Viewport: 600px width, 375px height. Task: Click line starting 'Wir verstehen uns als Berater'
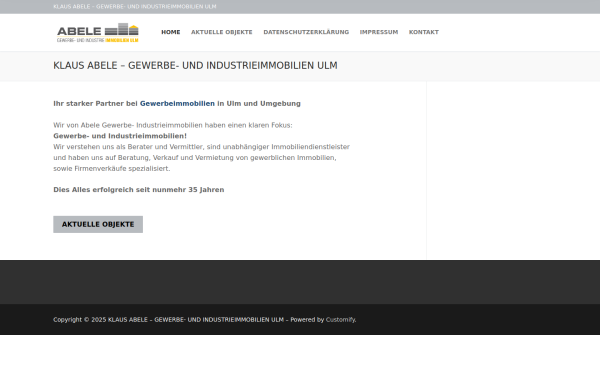click(x=201, y=147)
